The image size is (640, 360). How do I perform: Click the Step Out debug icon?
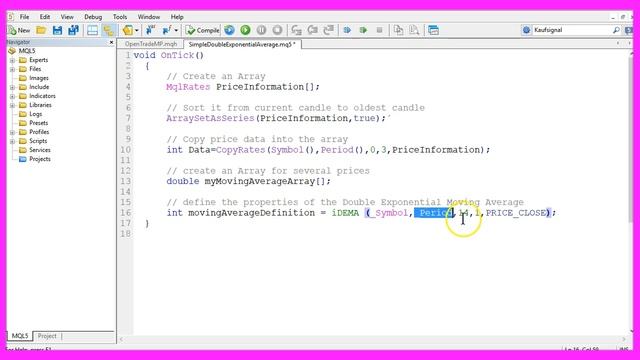[329, 30]
